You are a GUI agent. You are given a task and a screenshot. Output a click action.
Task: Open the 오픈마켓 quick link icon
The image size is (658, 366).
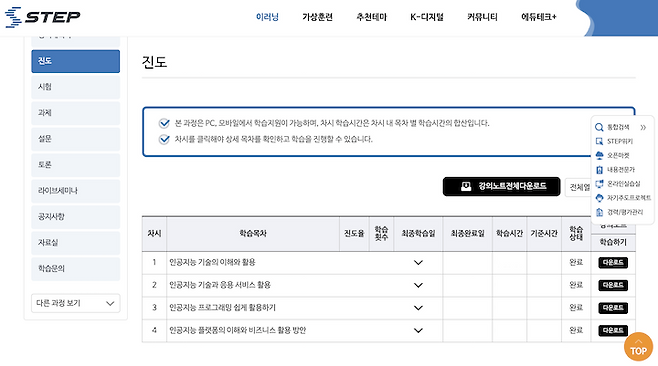pyautogui.click(x=599, y=155)
